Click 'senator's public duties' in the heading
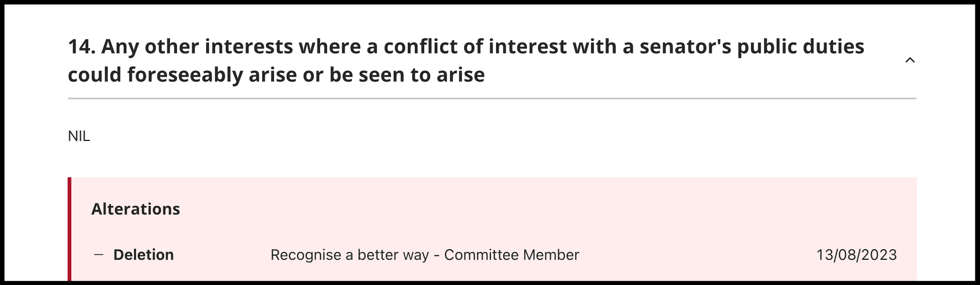980x285 pixels. tap(752, 47)
